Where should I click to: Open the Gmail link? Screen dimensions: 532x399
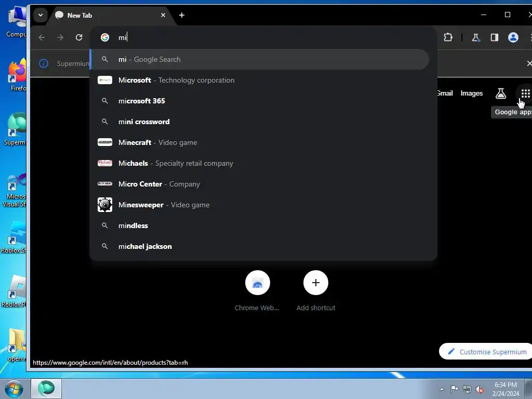[445, 94]
